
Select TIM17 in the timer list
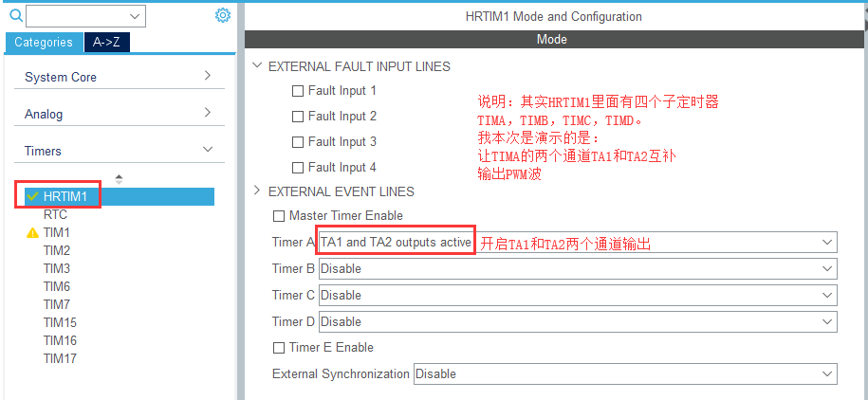(60, 358)
